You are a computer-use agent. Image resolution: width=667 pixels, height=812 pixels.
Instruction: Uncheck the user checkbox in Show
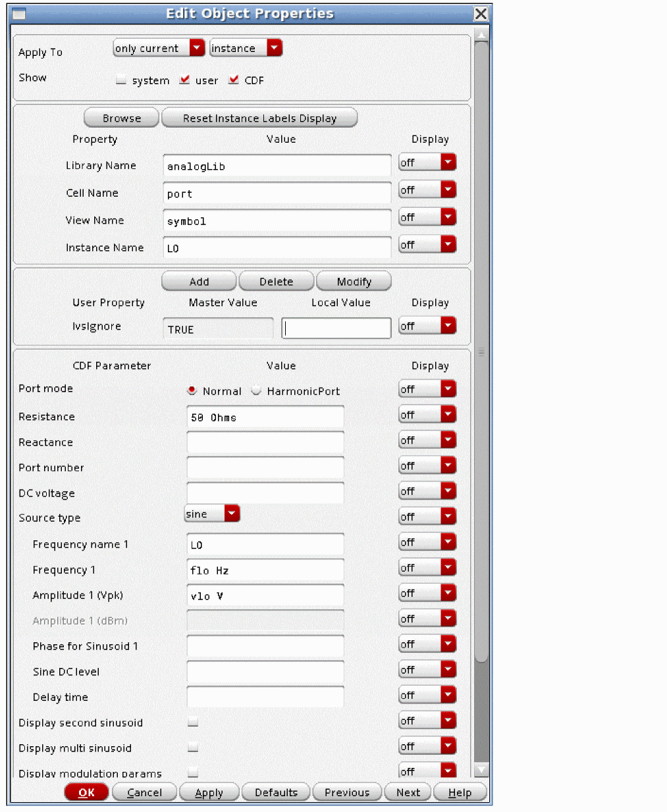(x=185, y=80)
